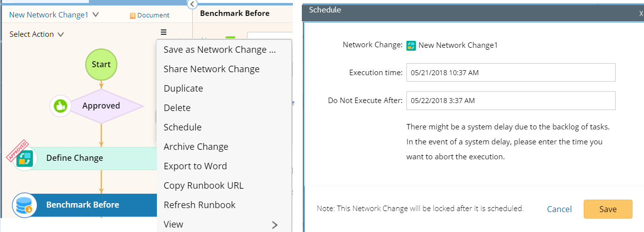644x232 pixels.
Task: Click the green Start node
Action: point(101,65)
